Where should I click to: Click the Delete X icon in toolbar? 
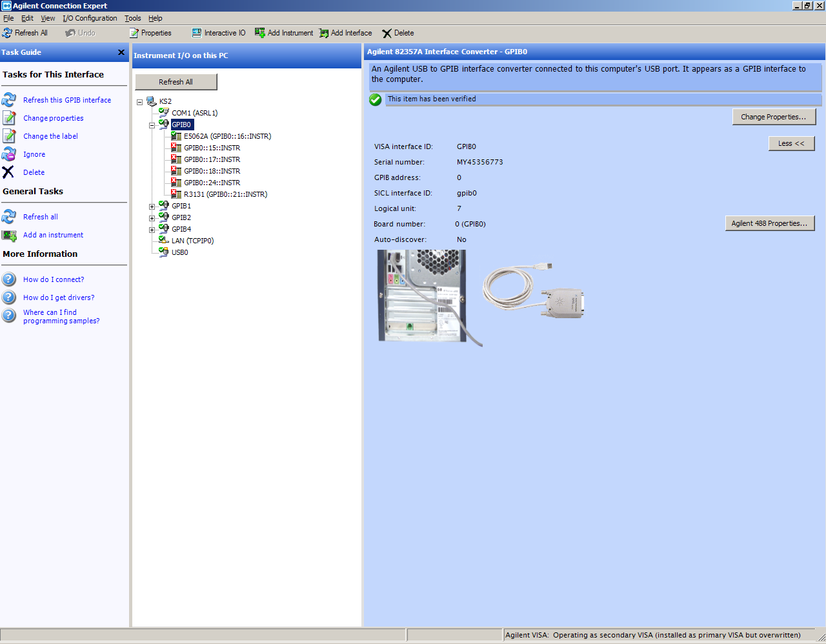pos(387,34)
